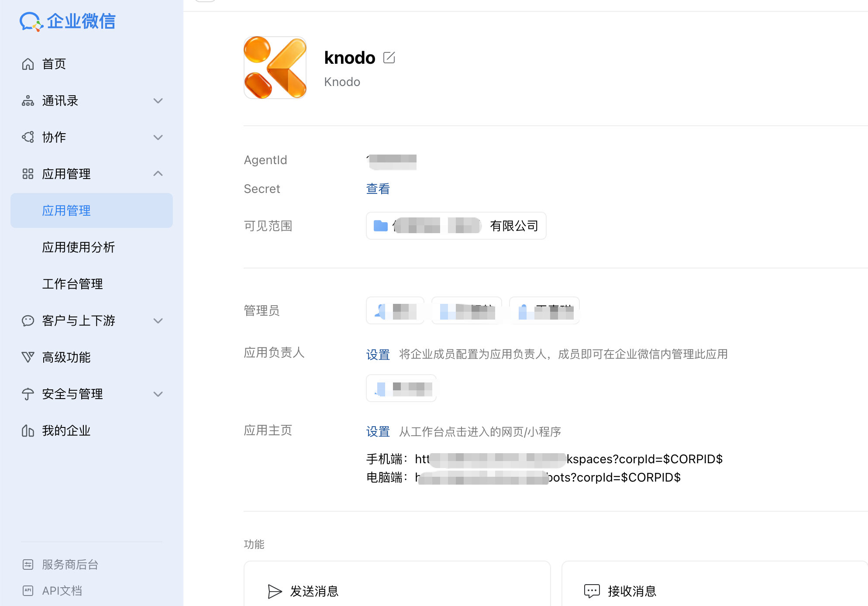Select the 应用管理 grid icon in sidebar

point(28,174)
